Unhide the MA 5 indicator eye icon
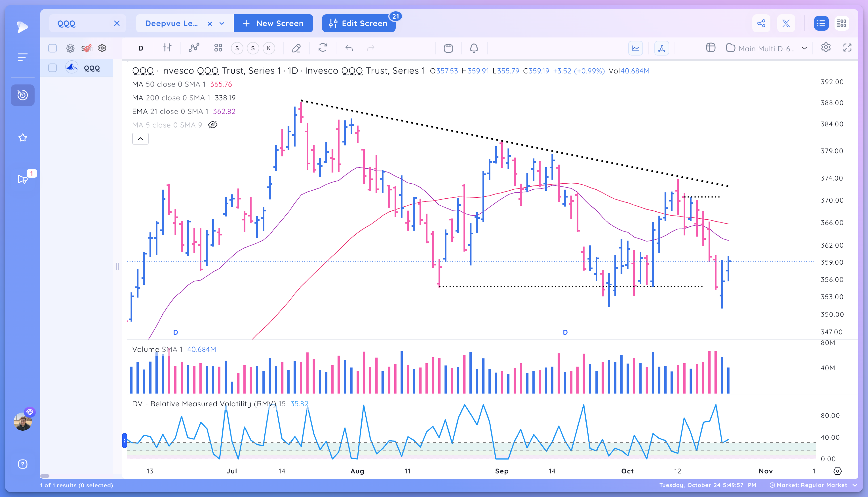 pyautogui.click(x=213, y=125)
